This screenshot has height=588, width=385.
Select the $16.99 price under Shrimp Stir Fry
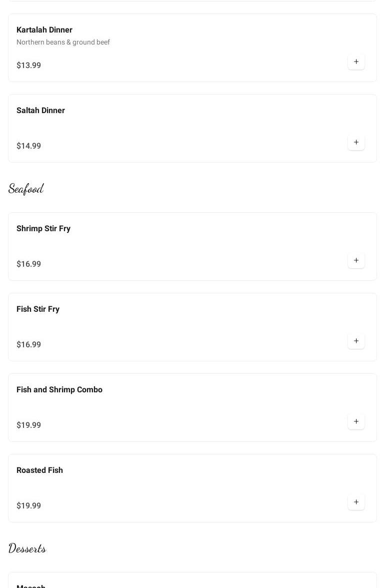tap(28, 264)
